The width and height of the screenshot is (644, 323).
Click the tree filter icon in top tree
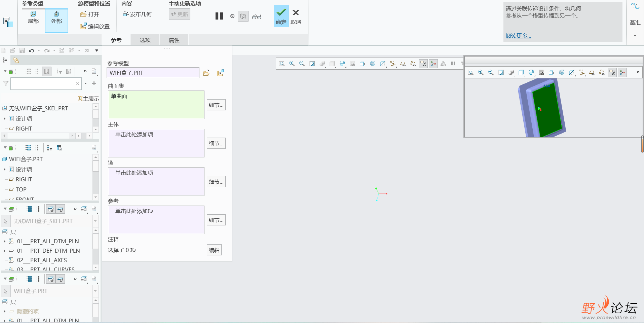59,71
